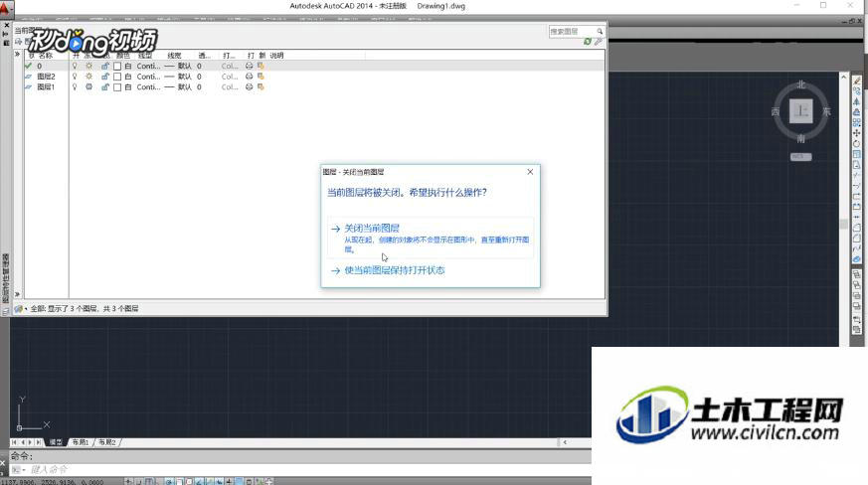The image size is (868, 485).
Task: Click the search magnifier icon
Action: [599, 32]
